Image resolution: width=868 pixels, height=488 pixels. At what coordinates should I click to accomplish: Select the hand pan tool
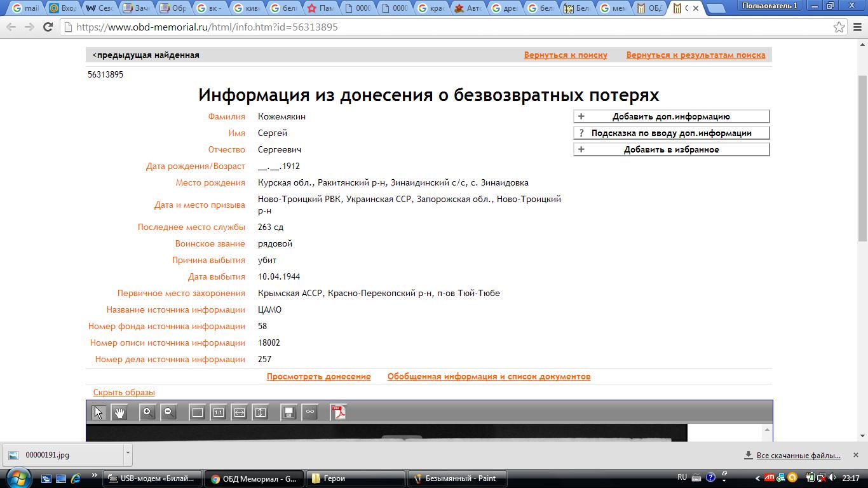pos(119,412)
